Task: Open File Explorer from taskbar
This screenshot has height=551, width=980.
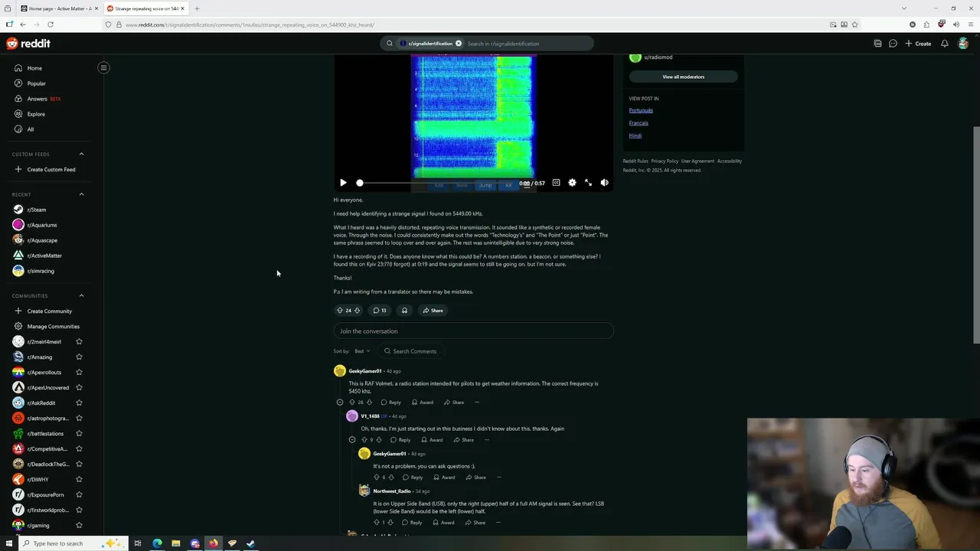Action: tap(175, 543)
